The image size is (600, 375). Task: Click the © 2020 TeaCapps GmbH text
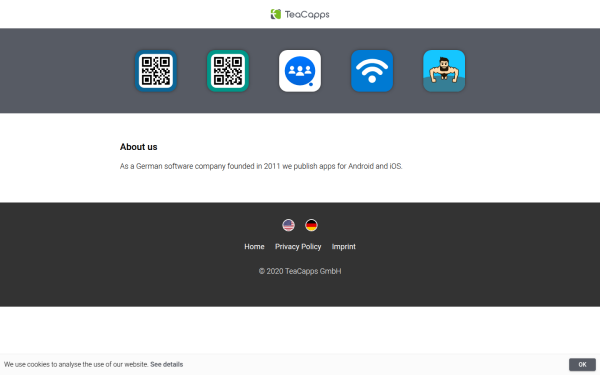point(300,271)
